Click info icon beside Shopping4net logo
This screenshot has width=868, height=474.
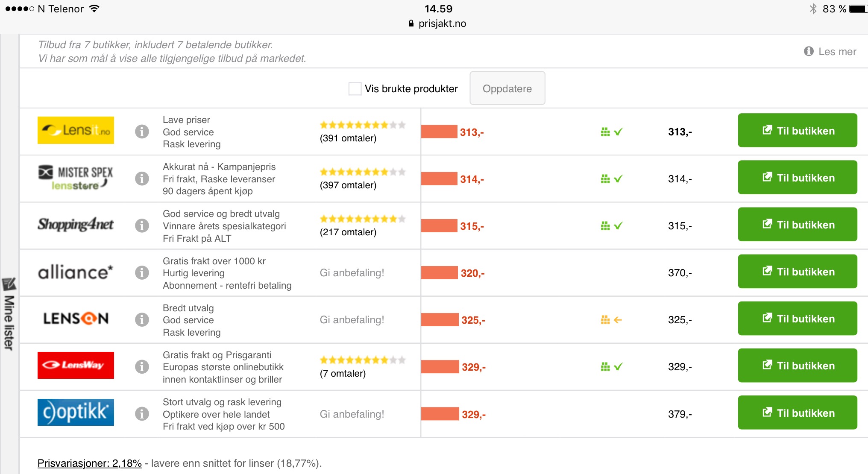142,225
